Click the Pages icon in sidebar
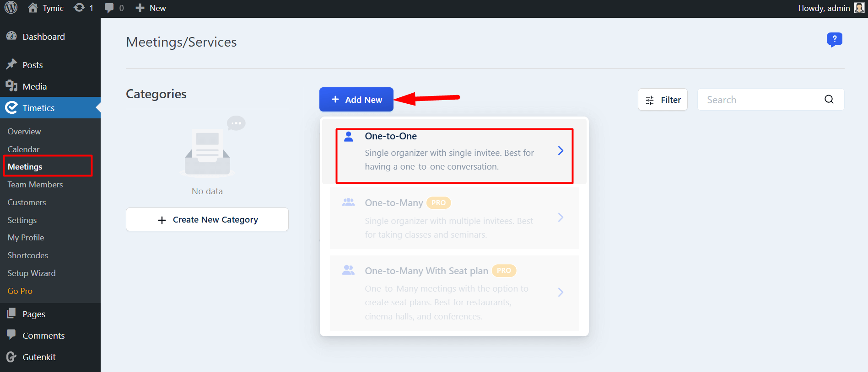This screenshot has height=372, width=868. pos(11,314)
